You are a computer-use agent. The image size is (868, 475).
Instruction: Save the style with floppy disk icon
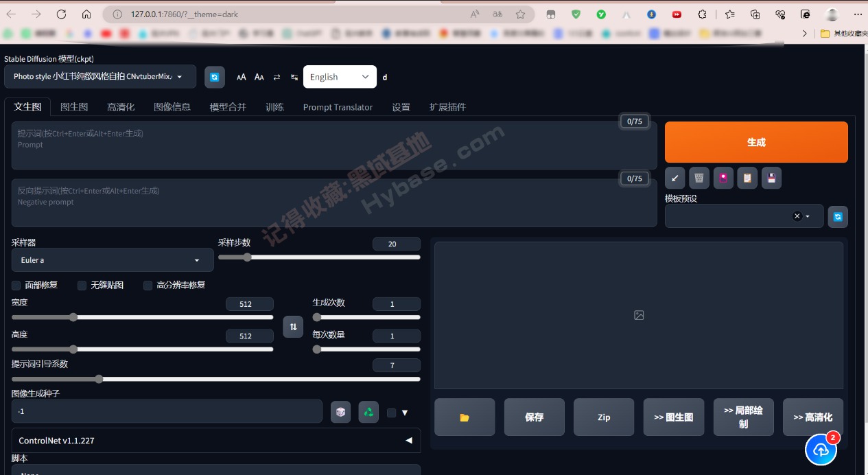[x=771, y=178]
